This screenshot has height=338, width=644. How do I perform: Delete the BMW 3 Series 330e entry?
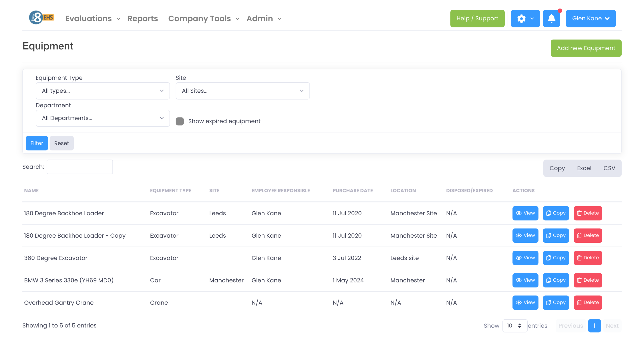pos(587,280)
